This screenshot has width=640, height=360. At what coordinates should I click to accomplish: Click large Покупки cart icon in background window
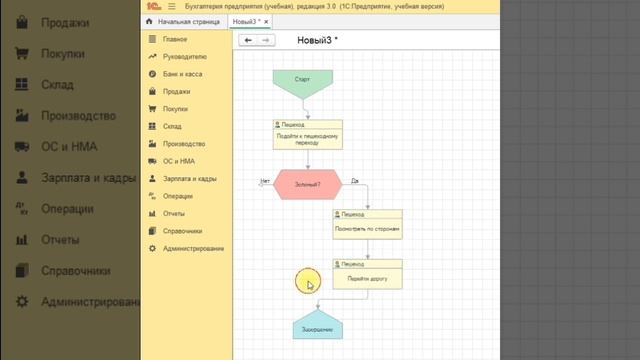(22, 53)
